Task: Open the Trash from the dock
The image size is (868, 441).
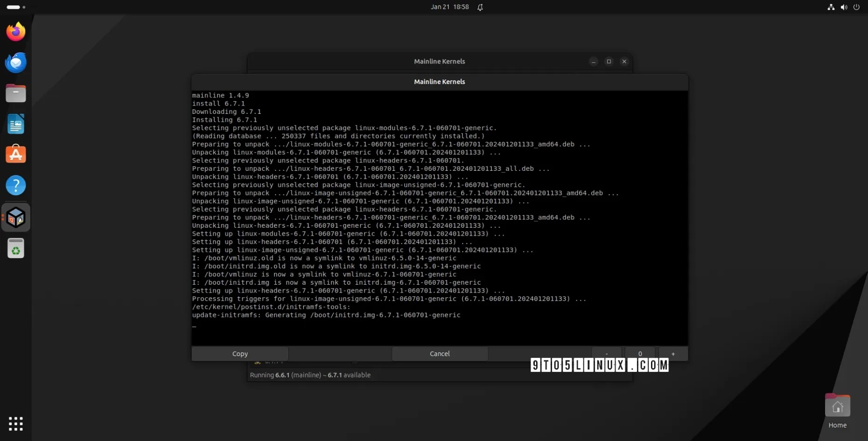Action: point(16,248)
